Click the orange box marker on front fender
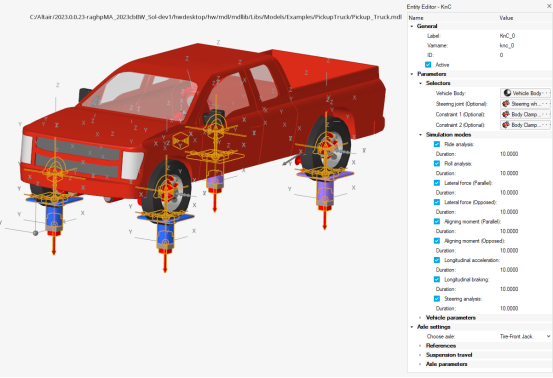This screenshot has width=553, height=378. click(x=181, y=140)
